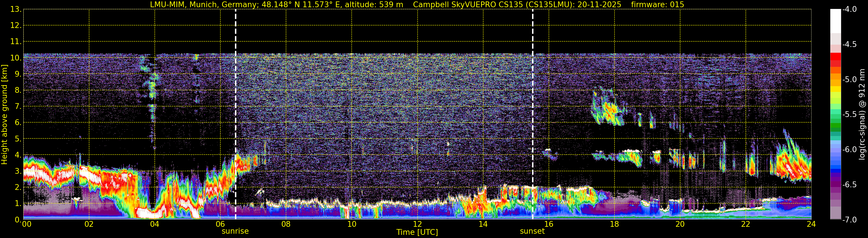Image resolution: width=868 pixels, height=238 pixels.
Task: Click the log(rc-signal) @ 912 nm label
Action: 862,114
